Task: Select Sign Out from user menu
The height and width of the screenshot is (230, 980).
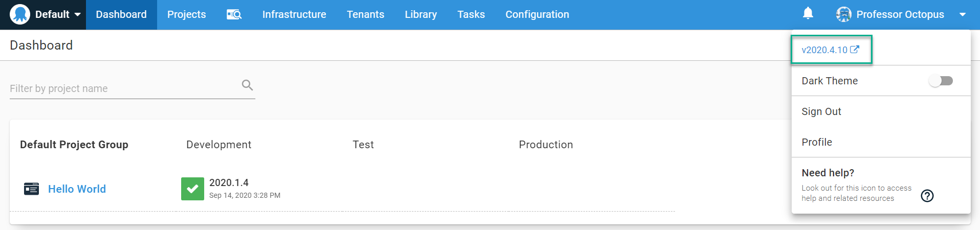Action: (x=821, y=111)
